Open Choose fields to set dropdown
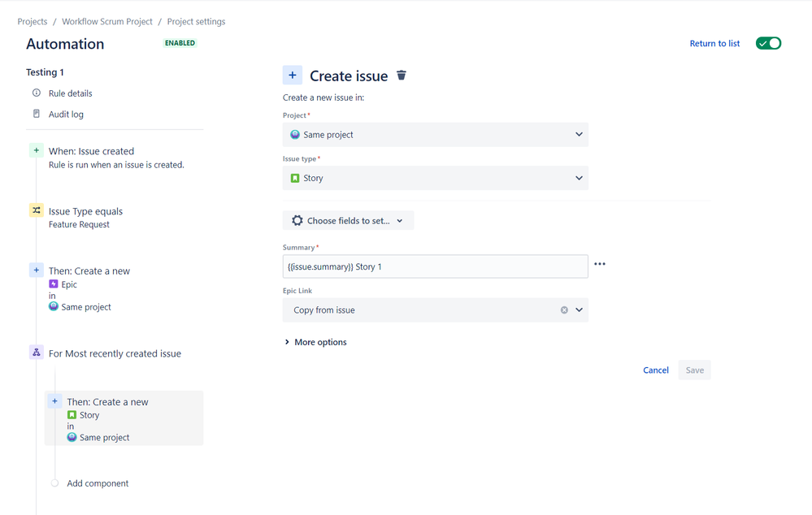The width and height of the screenshot is (812, 515). 348,220
